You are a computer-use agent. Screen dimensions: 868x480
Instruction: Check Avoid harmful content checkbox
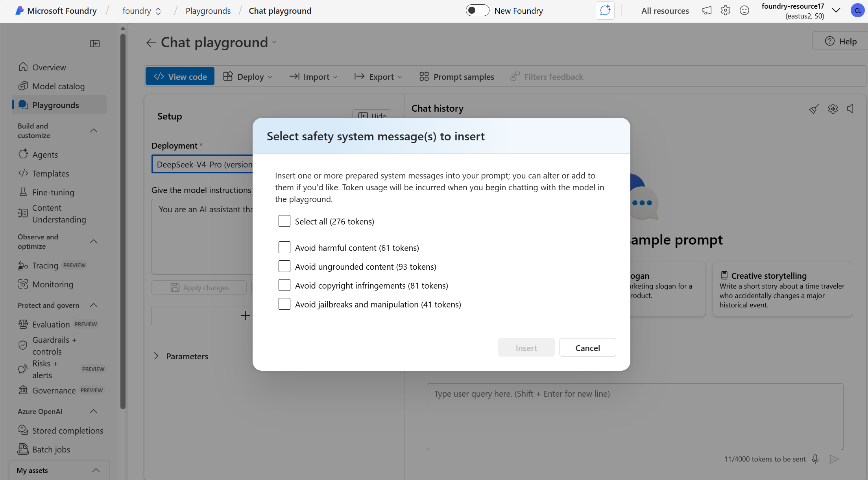tap(284, 247)
